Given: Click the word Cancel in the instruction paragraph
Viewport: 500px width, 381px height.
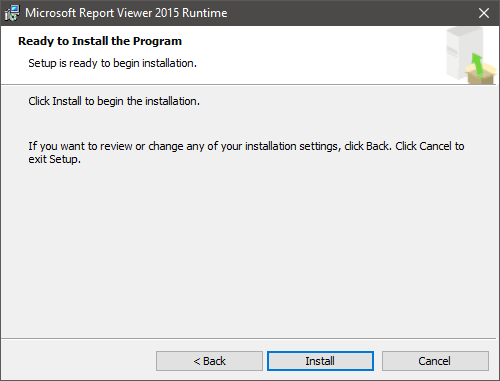Looking at the screenshot, I should pyautogui.click(x=435, y=146).
